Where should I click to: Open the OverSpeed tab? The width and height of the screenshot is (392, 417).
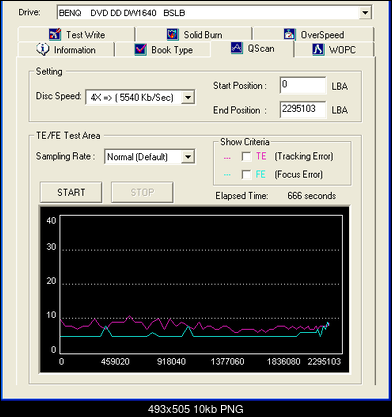(313, 34)
